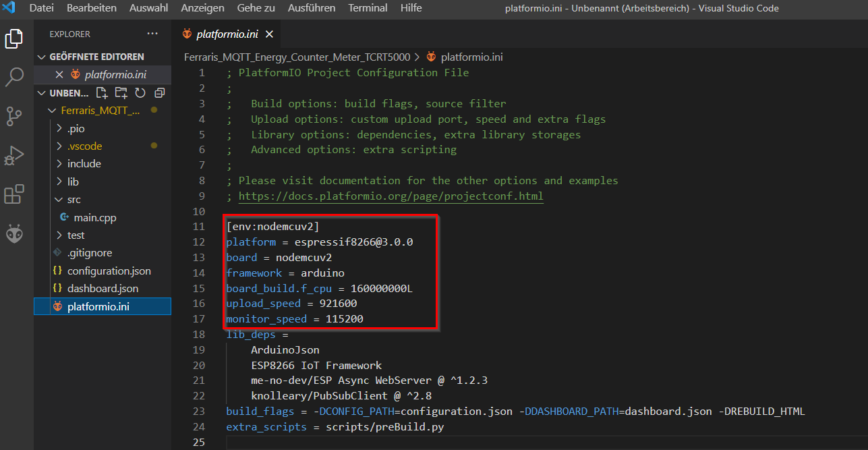Click line number 25 in gutter
Screen dimensions: 868x450
pyautogui.click(x=198, y=442)
